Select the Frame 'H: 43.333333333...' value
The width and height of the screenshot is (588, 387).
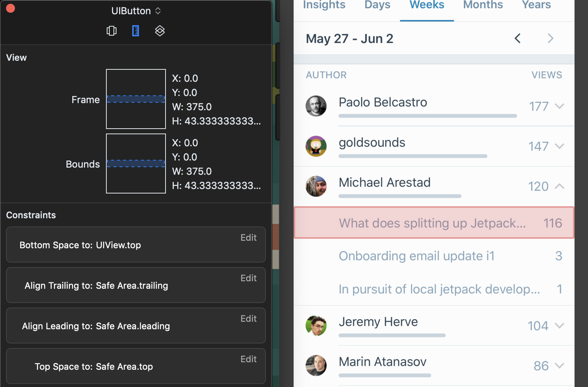(216, 121)
